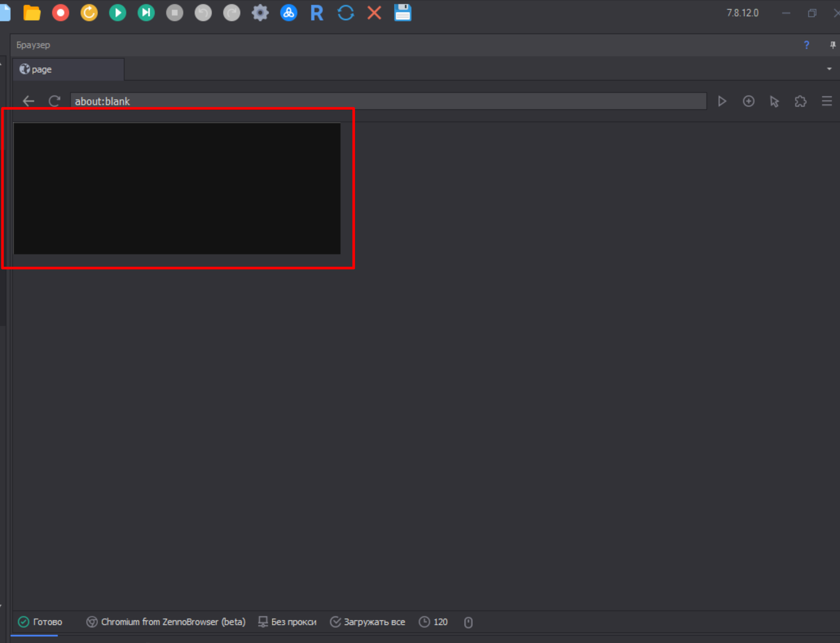Click the red X icon in toolbar
The image size is (840, 643).
click(x=374, y=13)
